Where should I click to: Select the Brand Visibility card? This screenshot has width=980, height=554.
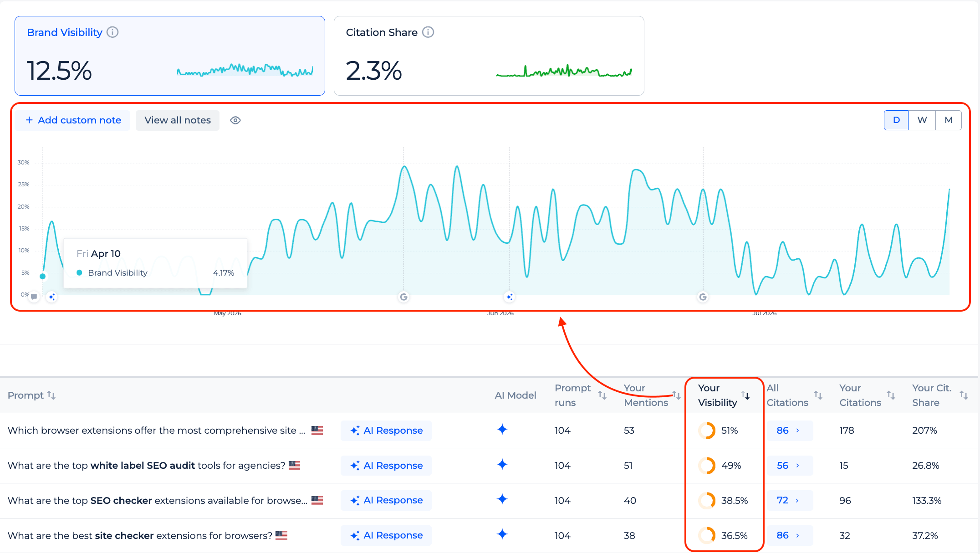click(x=170, y=56)
